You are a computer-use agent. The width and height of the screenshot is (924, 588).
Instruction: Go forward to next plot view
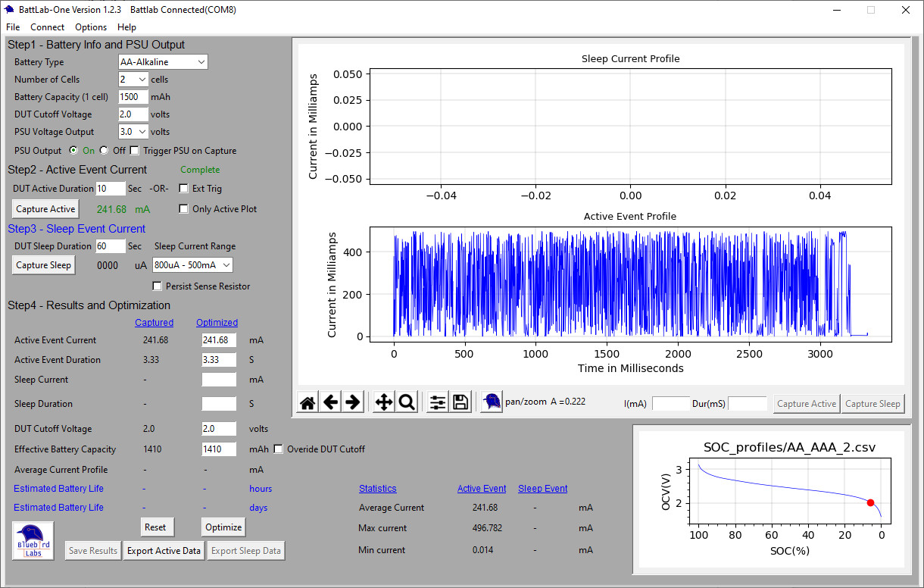(353, 402)
